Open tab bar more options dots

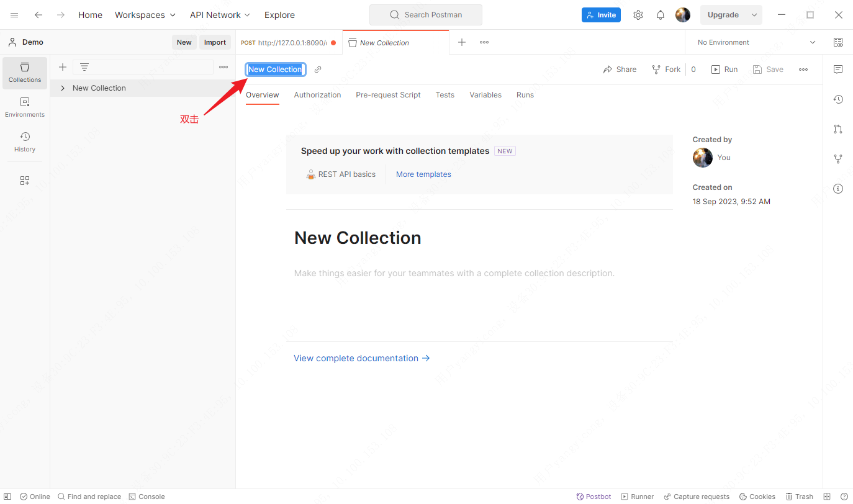tap(484, 42)
